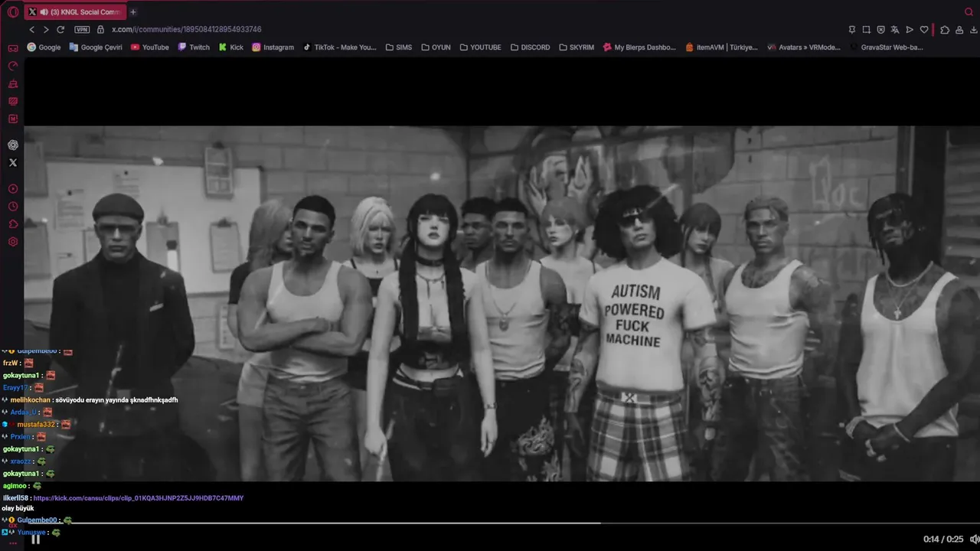Open the Player icon in sidebar
The image size is (980, 551).
pos(13,189)
